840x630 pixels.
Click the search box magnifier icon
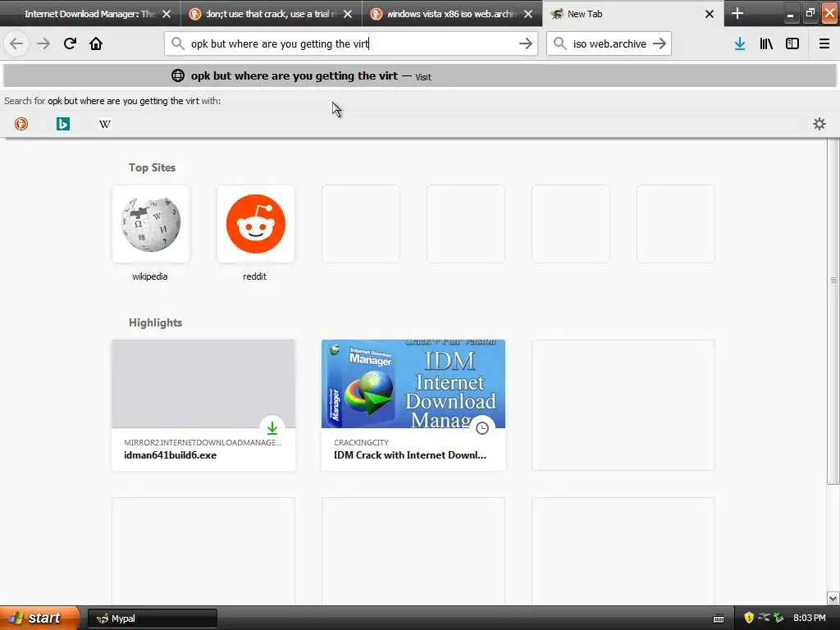tap(559, 43)
